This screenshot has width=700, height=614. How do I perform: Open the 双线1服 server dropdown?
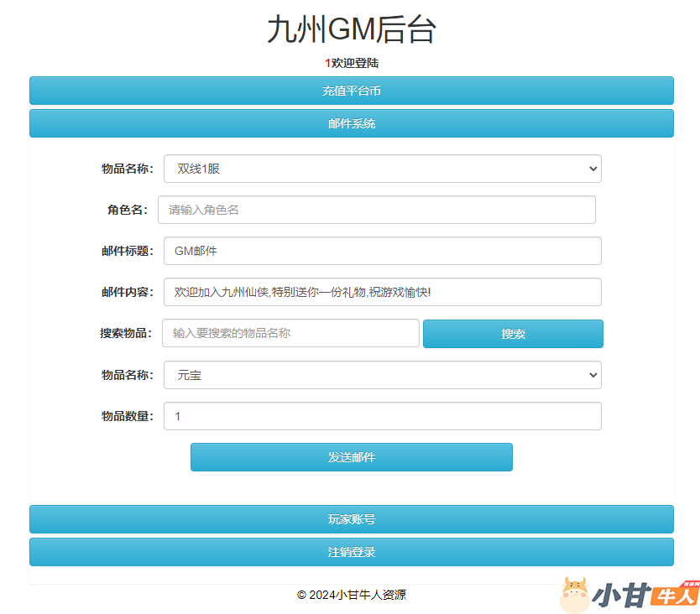(x=382, y=169)
